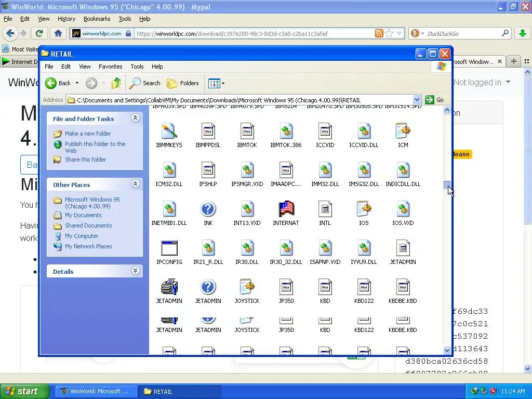The height and width of the screenshot is (399, 532).
Task: Select the KBDBE.KBD file icon in icon row
Action: click(x=403, y=287)
